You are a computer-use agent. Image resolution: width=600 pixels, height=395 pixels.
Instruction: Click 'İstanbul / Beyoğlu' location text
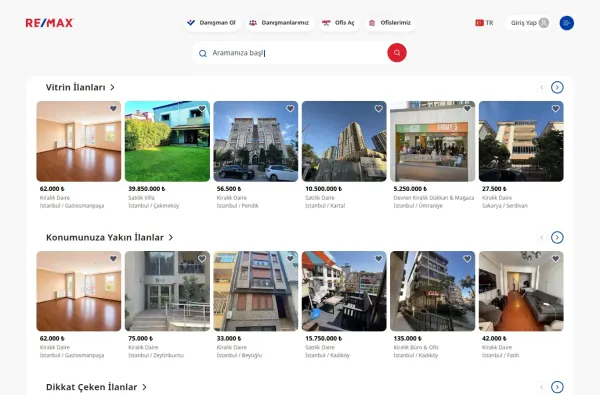239,355
